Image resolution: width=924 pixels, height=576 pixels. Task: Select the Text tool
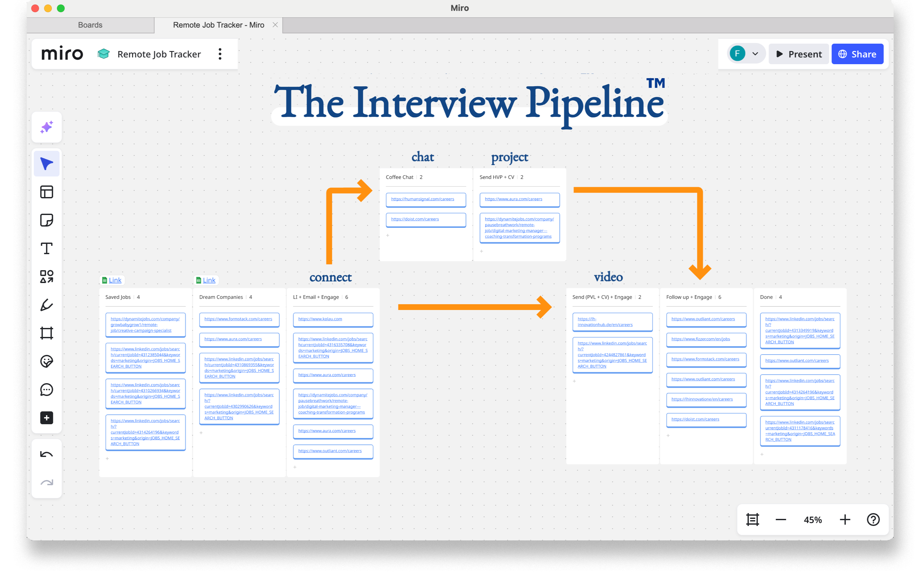tap(47, 248)
